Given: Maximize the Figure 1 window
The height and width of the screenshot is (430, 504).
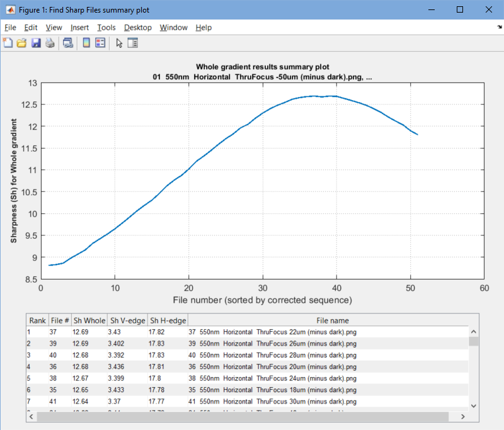Looking at the screenshot, I should coord(460,9).
